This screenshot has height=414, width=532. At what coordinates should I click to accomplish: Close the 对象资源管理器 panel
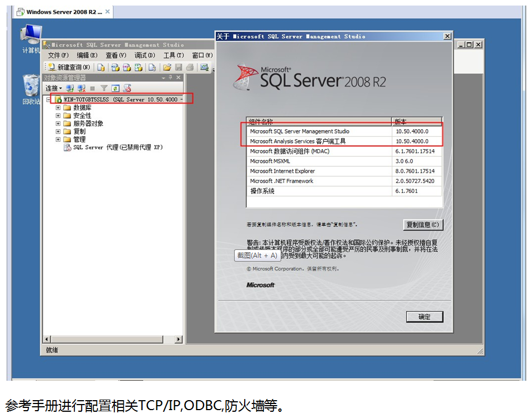[178, 77]
